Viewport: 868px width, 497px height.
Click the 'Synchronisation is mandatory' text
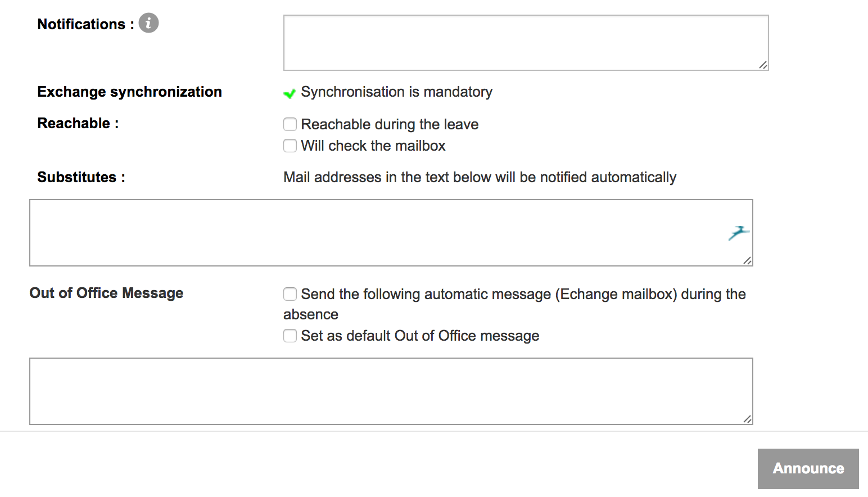tap(396, 92)
